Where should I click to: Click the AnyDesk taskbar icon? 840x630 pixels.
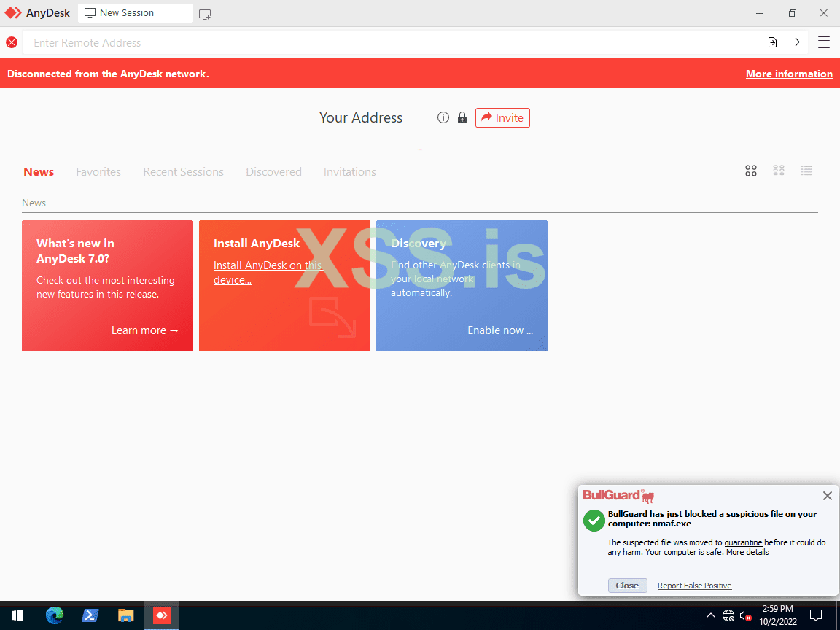click(162, 615)
